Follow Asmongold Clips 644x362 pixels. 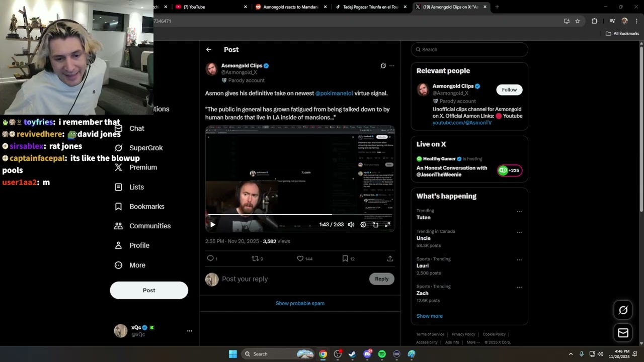tap(509, 90)
